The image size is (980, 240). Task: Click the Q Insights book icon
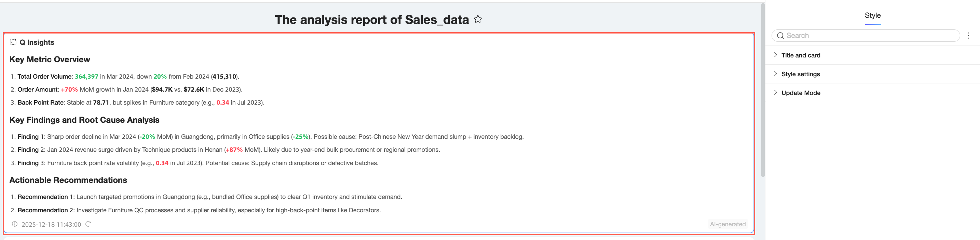(13, 42)
